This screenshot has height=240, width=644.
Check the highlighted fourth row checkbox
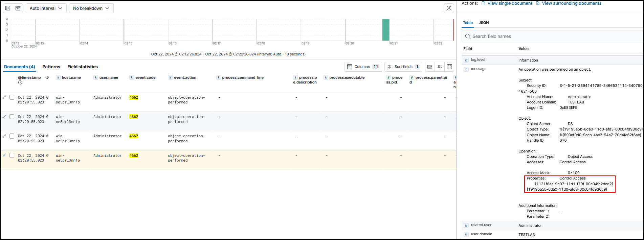tap(12, 155)
